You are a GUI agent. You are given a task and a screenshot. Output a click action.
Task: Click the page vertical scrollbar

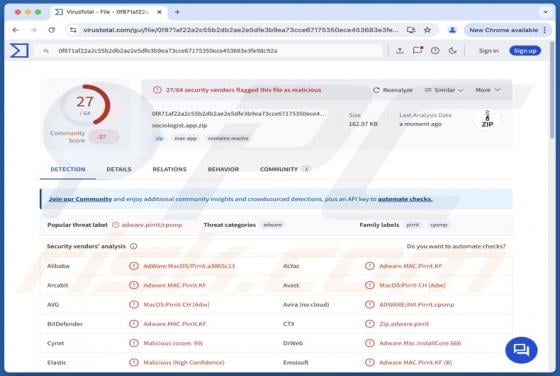pyautogui.click(x=552, y=90)
